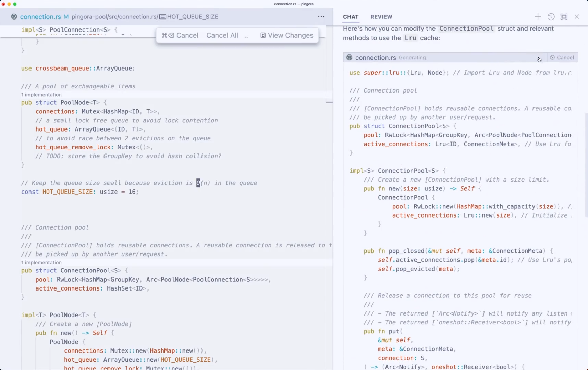
Task: Expand the .. overflow in the cancel toolbar
Action: 246,36
